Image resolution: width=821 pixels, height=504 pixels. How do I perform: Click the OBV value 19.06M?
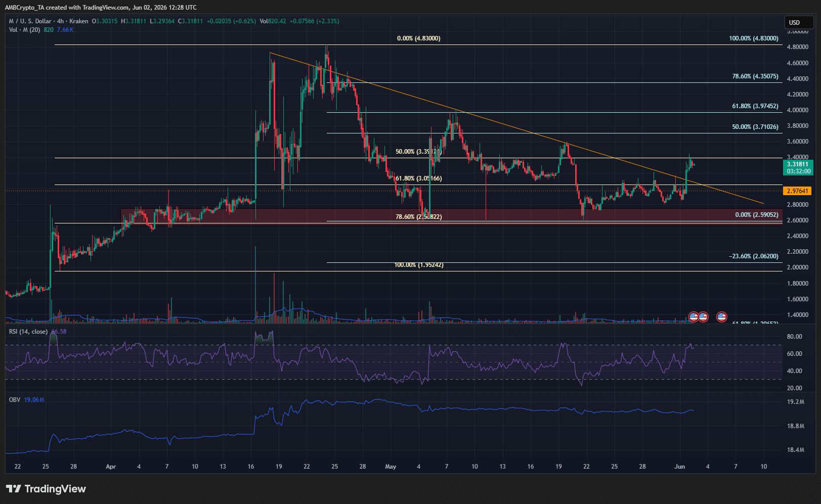click(34, 400)
